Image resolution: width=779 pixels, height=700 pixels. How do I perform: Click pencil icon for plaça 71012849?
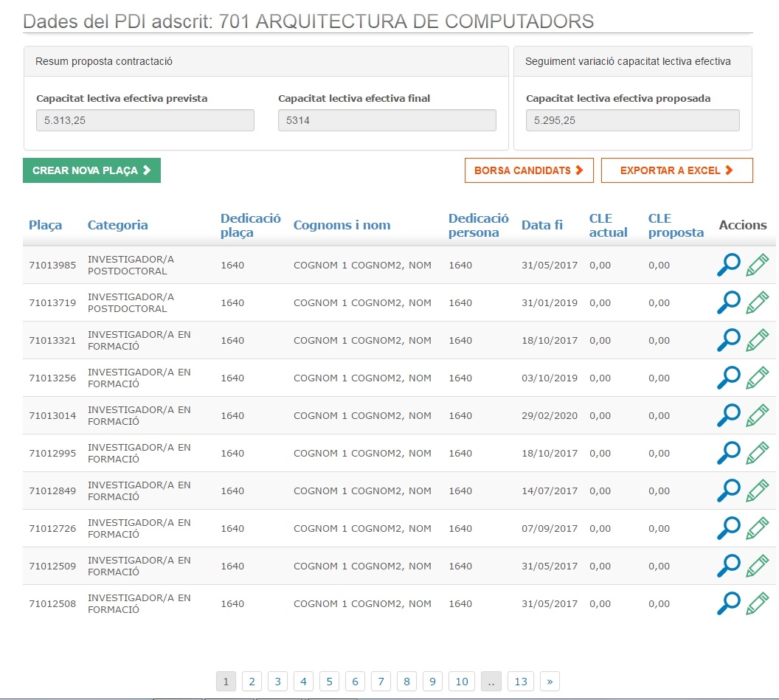tap(757, 491)
